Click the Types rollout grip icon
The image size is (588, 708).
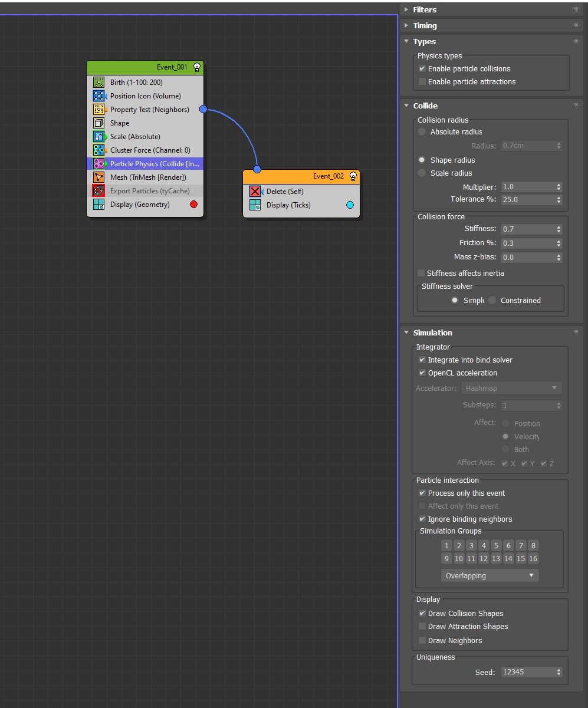[576, 41]
